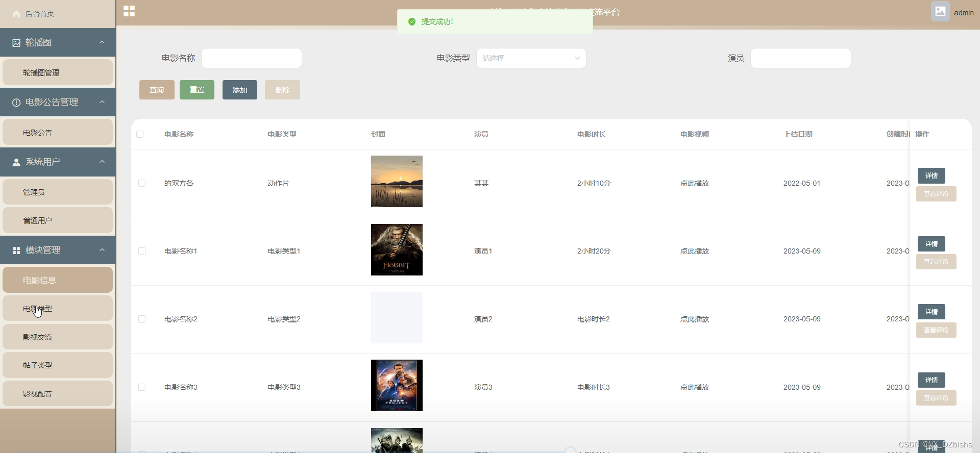This screenshot has width=980, height=453.
Task: Open 电影类型 menu item in sidebar
Action: tap(58, 309)
